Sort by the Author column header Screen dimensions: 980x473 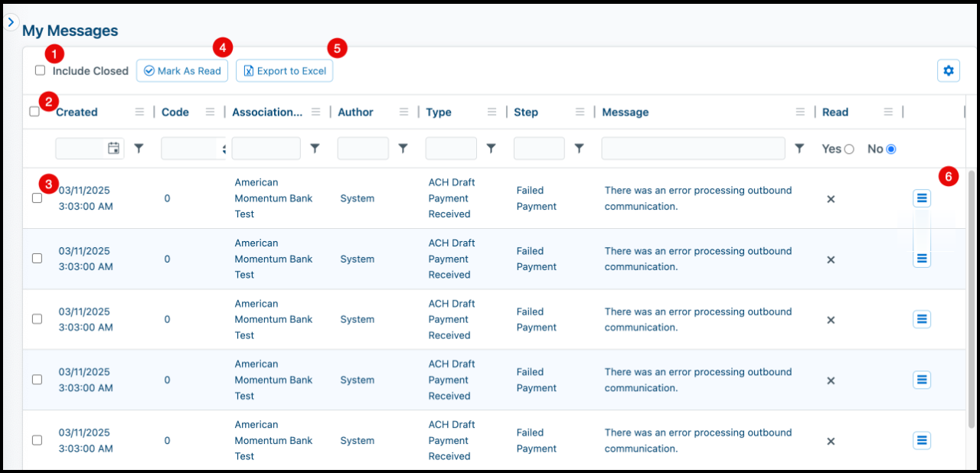coord(356,112)
